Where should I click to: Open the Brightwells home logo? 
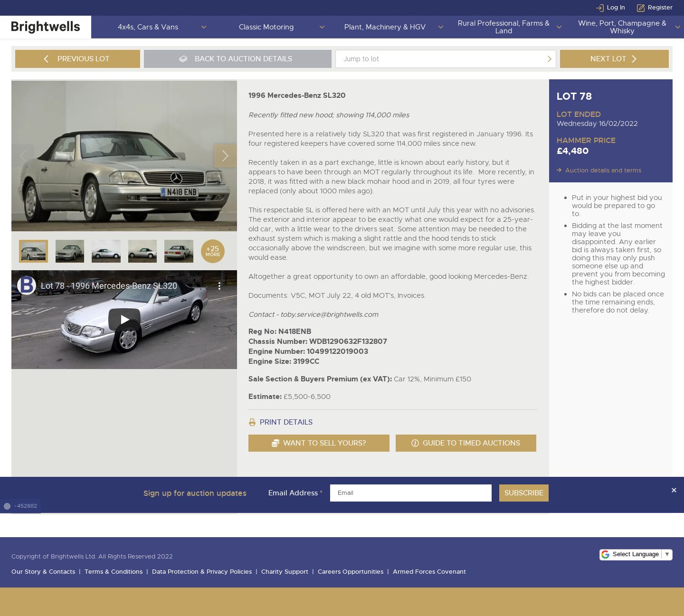coord(46,27)
